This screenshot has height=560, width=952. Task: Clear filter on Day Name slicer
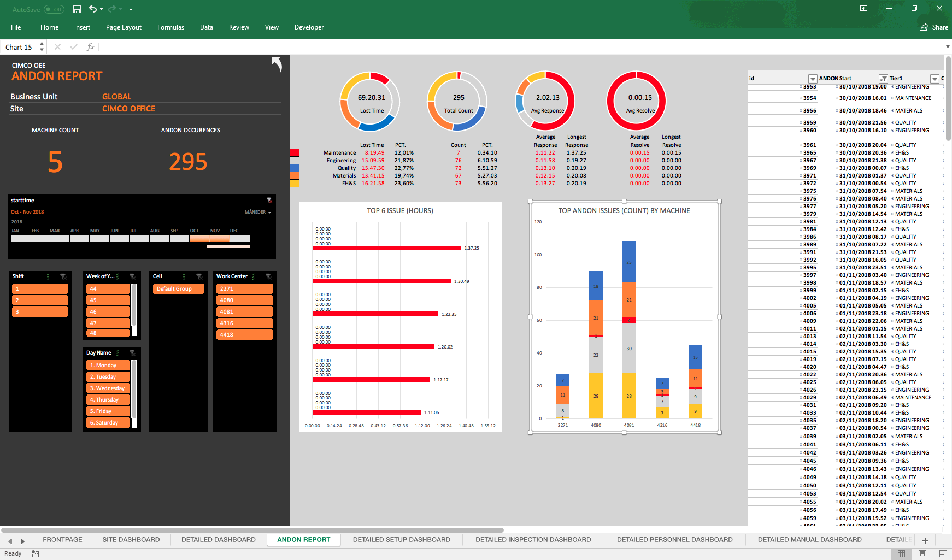pos(132,353)
